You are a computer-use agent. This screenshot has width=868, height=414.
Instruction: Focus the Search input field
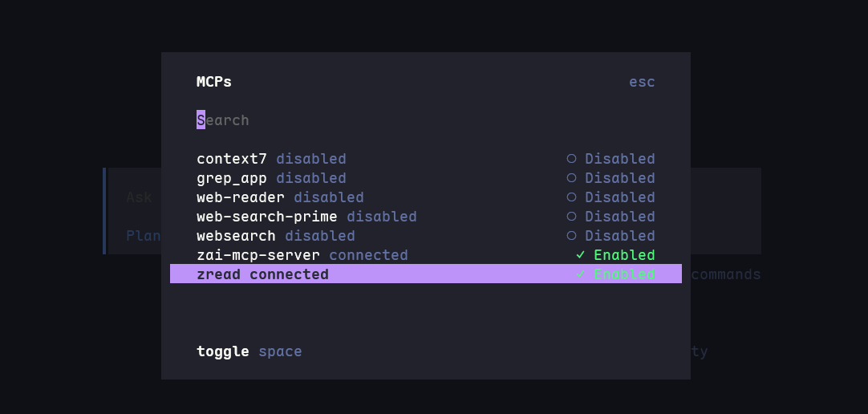(426, 120)
